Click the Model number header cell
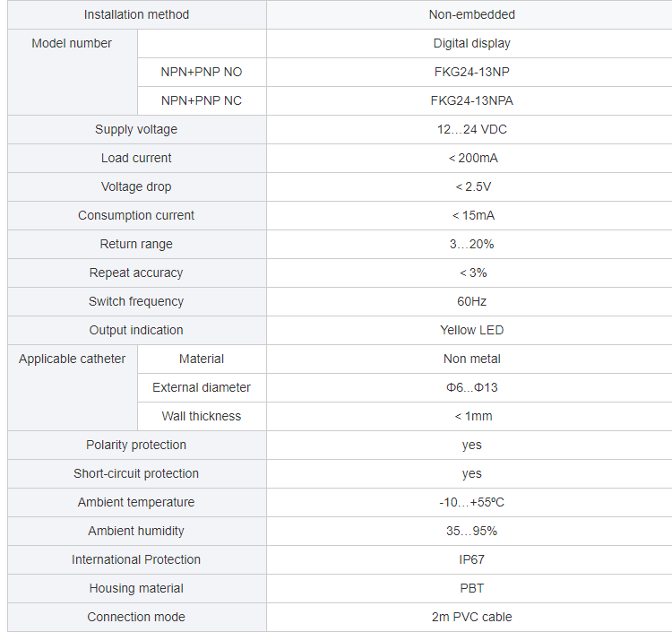The image size is (672, 632). 73,72
